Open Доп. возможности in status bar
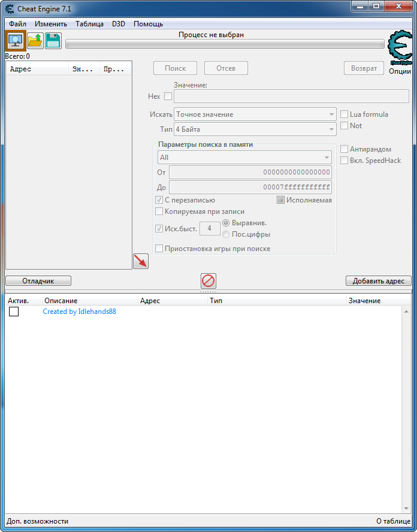Viewport: 417px width, 532px height. pos(38,521)
